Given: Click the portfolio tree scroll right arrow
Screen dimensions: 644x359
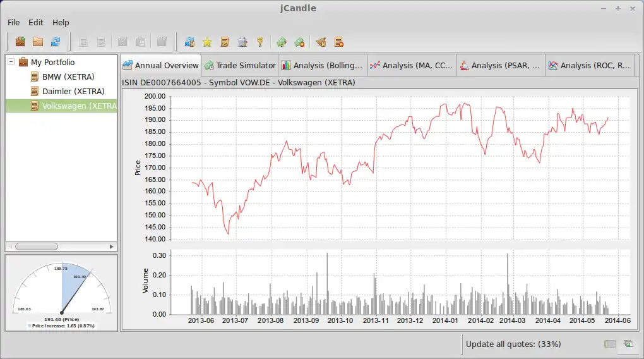Looking at the screenshot, I should pos(111,246).
